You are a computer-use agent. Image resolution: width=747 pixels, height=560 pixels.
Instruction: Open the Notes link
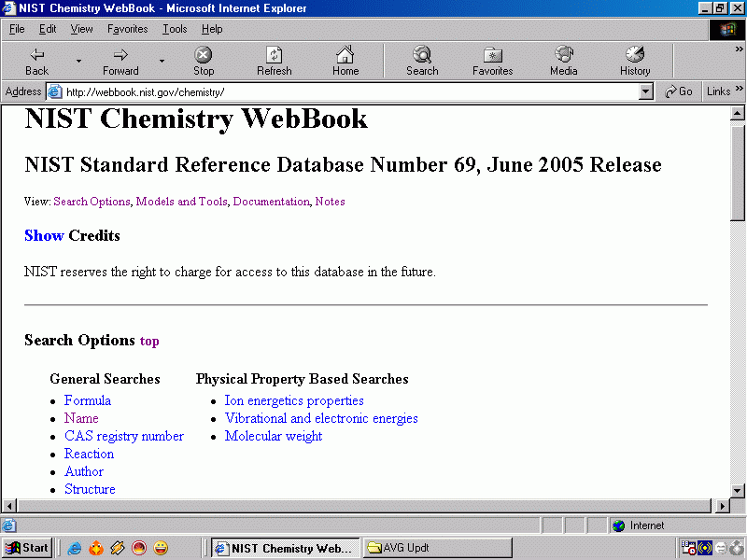(x=330, y=202)
